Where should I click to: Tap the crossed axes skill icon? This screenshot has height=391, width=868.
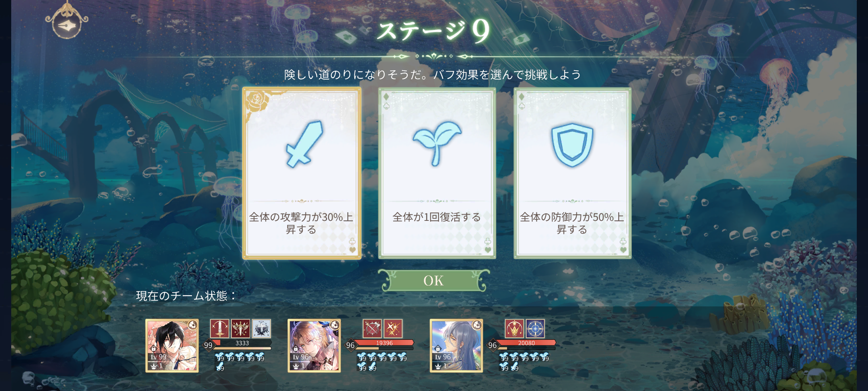pyautogui.click(x=372, y=328)
